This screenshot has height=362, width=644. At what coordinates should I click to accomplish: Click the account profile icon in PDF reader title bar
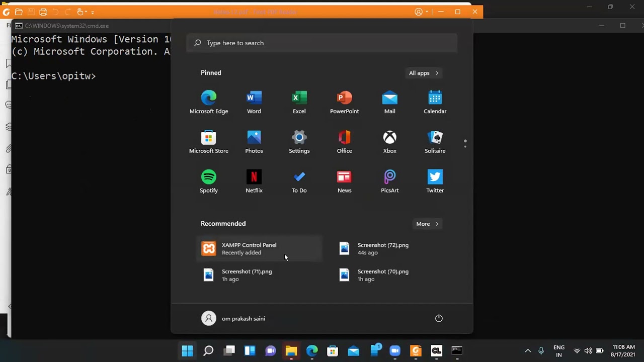pos(419,12)
